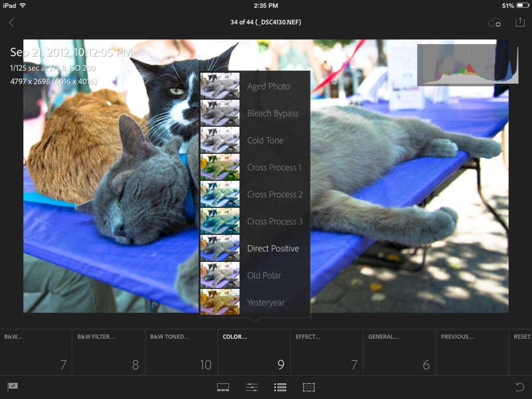This screenshot has width=532, height=399.
Task: Select the adjustment sliders tool icon
Action: (x=252, y=387)
